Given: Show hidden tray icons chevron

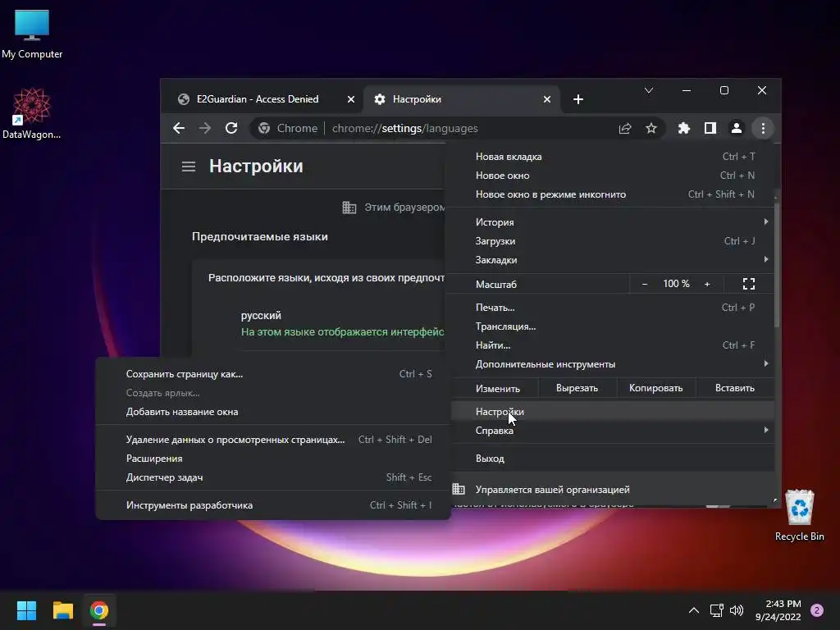Looking at the screenshot, I should [694, 610].
